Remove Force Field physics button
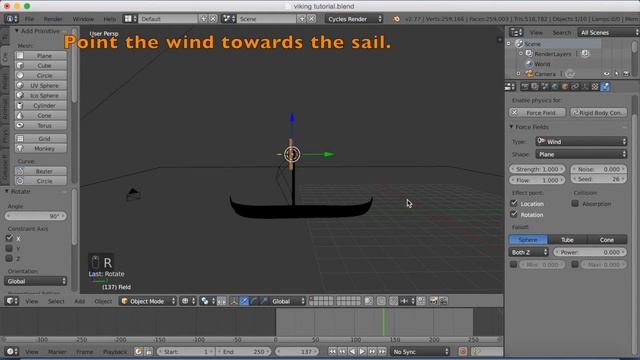This screenshot has width=640, height=360. pyautogui.click(x=538, y=112)
